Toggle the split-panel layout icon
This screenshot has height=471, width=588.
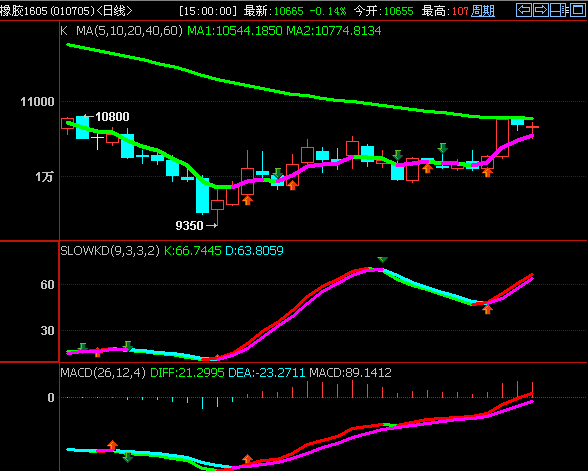559,10
